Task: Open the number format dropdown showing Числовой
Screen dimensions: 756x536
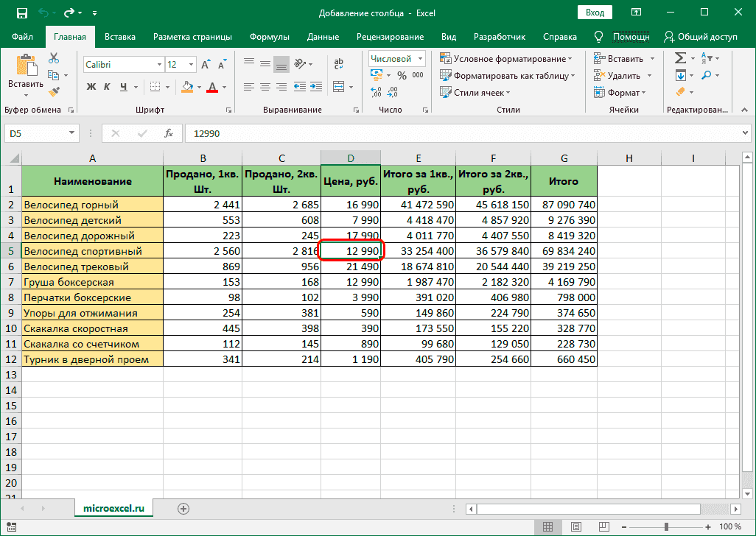Action: [396, 58]
